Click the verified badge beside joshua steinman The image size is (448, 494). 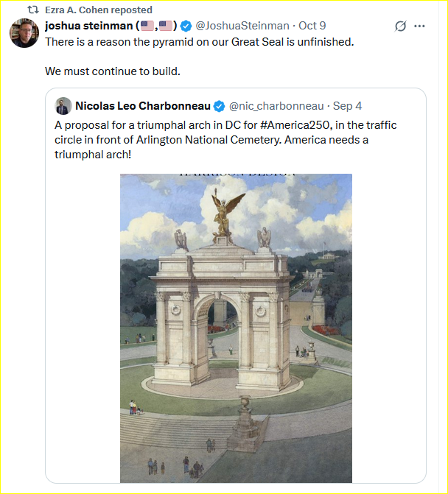pos(185,27)
